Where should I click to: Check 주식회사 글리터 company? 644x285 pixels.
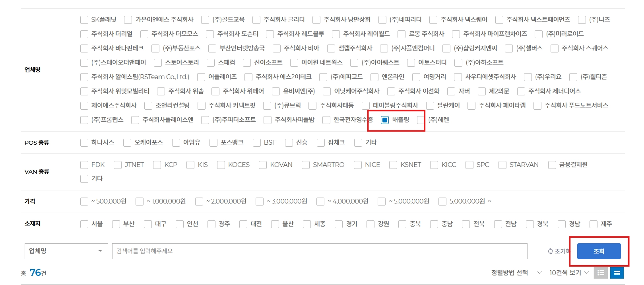coord(256,19)
